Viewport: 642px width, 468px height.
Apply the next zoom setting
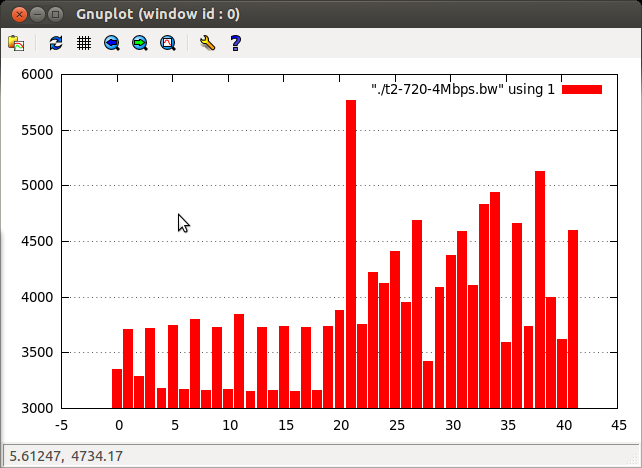coord(140,43)
